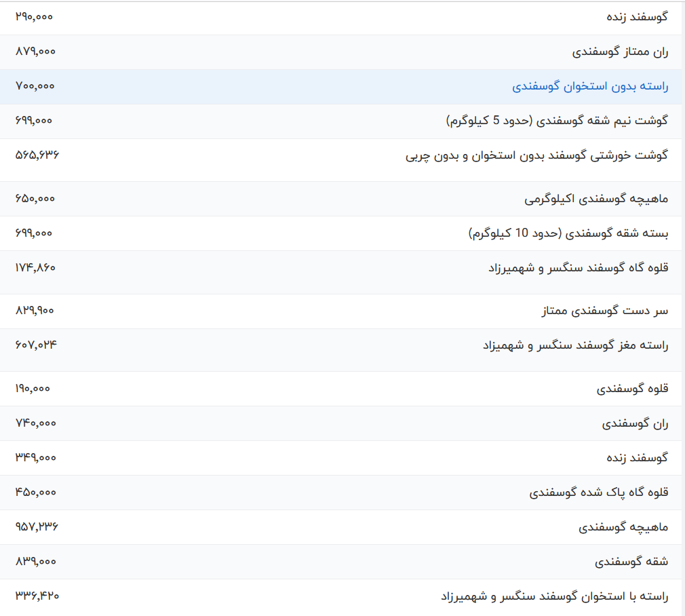Select بسته شقه گوسفندی (حدود 10 کیلوگرم)

[x=568, y=233]
